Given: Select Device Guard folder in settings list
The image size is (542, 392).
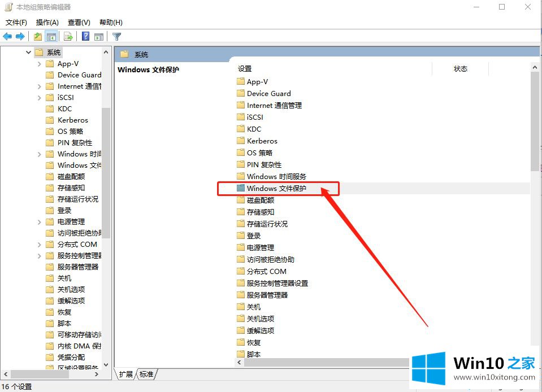Looking at the screenshot, I should click(268, 94).
